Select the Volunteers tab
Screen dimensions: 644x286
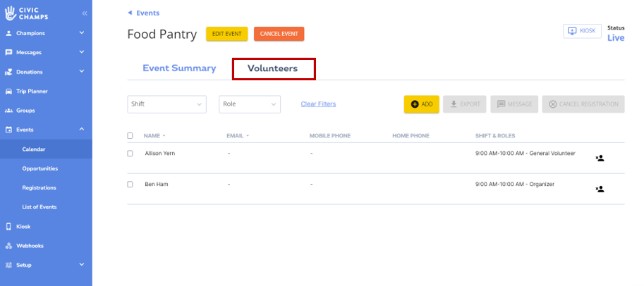coord(272,68)
